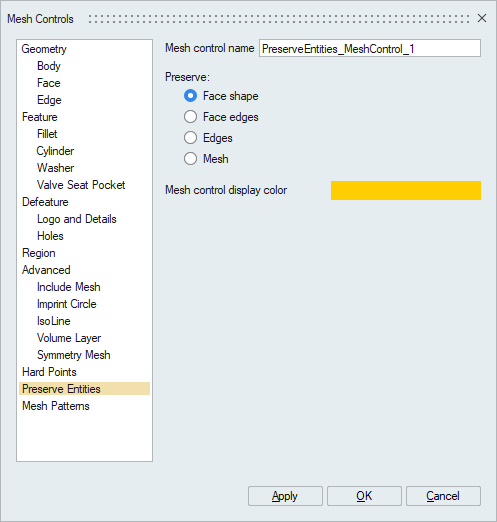Click the Mesh control name field
The height and width of the screenshot is (522, 497).
(370, 49)
